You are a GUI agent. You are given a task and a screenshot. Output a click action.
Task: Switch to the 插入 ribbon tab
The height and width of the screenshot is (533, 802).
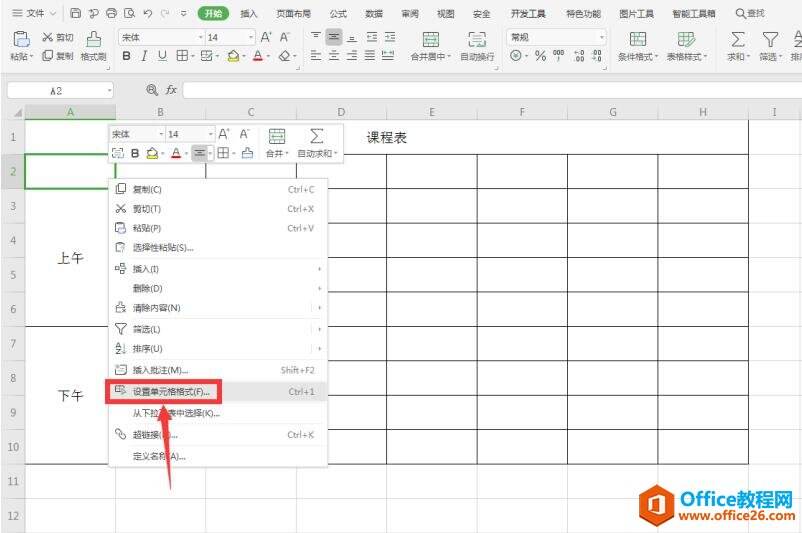click(249, 13)
